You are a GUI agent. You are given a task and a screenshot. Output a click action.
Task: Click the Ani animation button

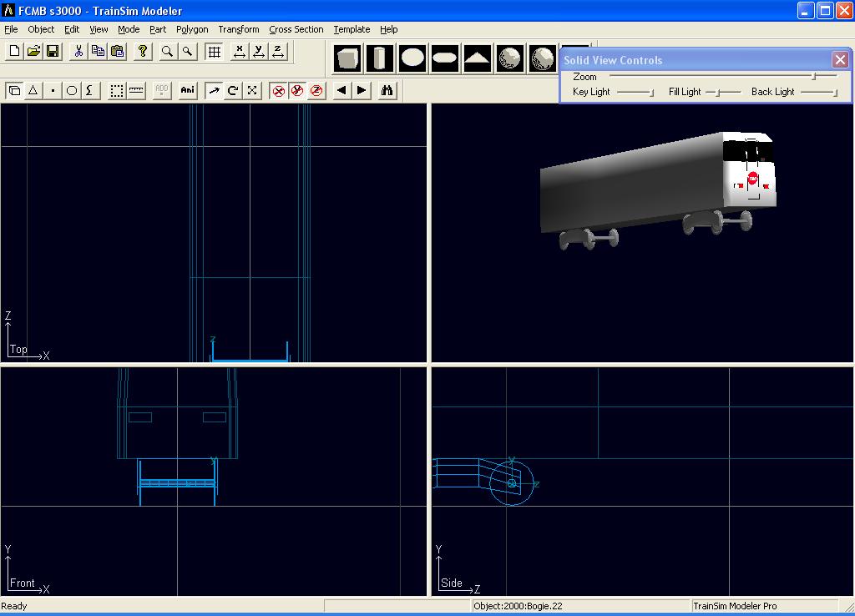click(188, 90)
